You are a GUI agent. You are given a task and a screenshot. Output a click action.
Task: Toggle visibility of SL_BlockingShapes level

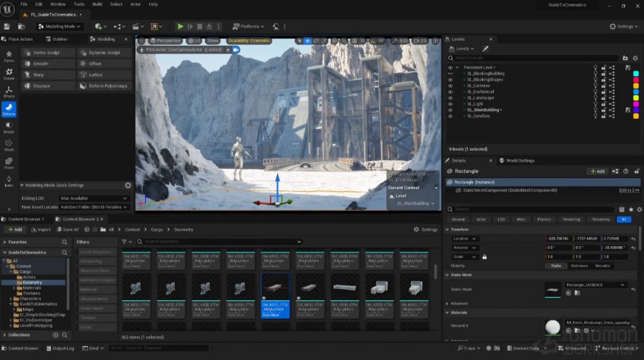click(x=450, y=80)
